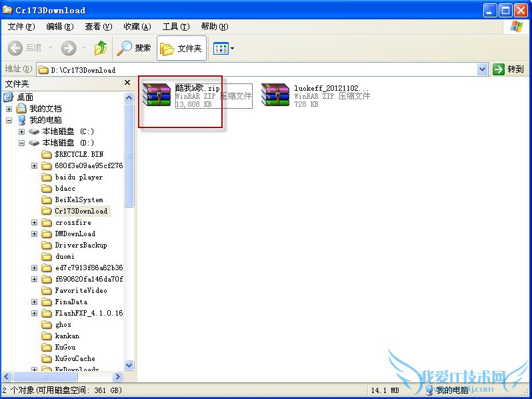Click the Go (转到) button
Viewport: 532px width, 399px height.
[x=508, y=69]
